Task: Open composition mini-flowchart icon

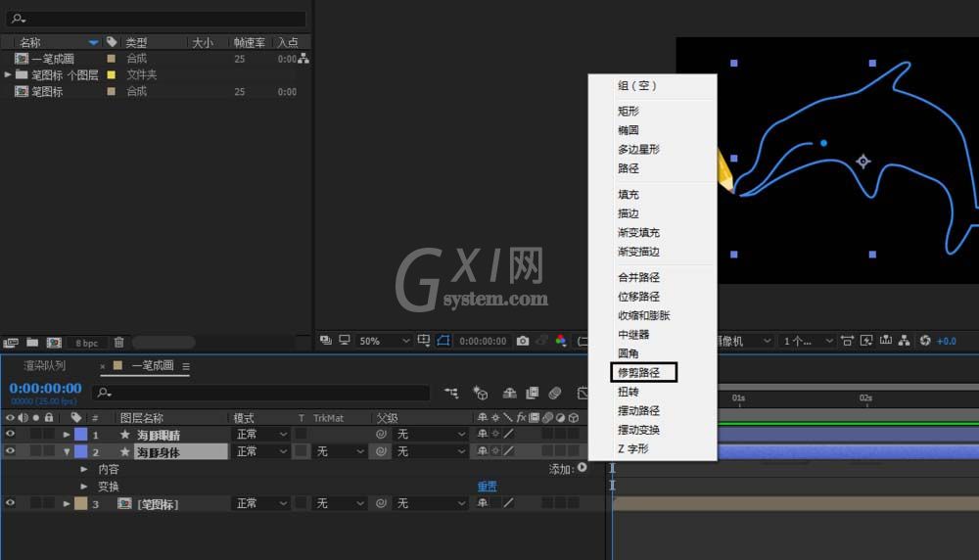Action: pyautogui.click(x=450, y=393)
